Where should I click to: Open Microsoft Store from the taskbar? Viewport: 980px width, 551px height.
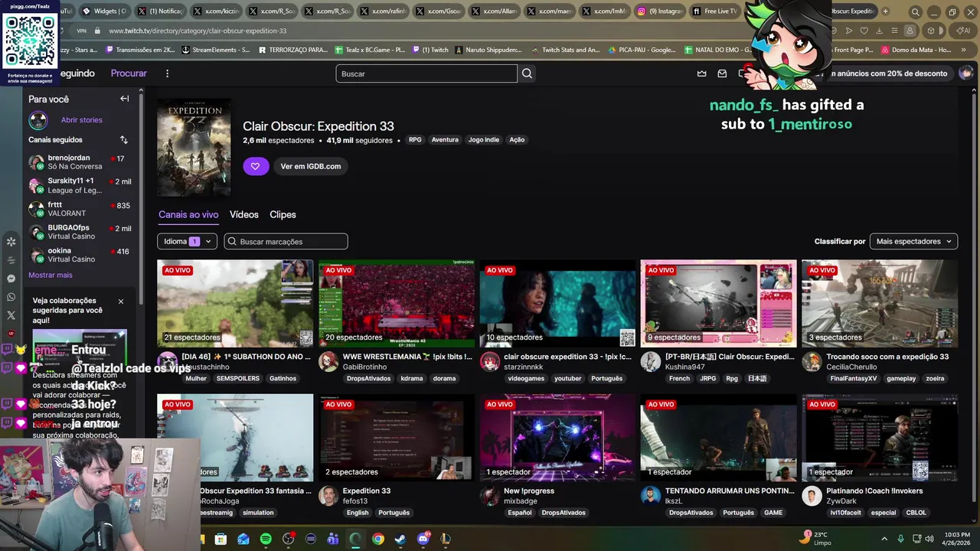pyautogui.click(x=220, y=539)
